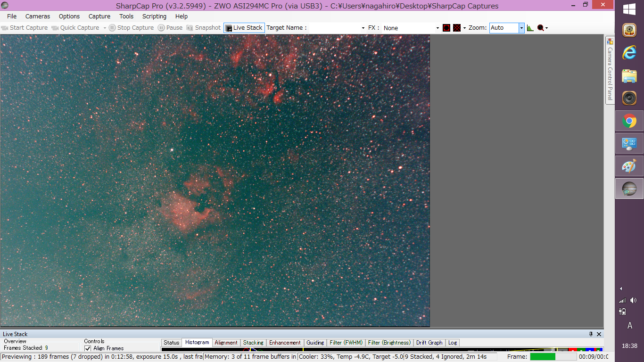Image resolution: width=644 pixels, height=362 pixels.
Task: Toggle the Live Stack button
Action: 244,28
